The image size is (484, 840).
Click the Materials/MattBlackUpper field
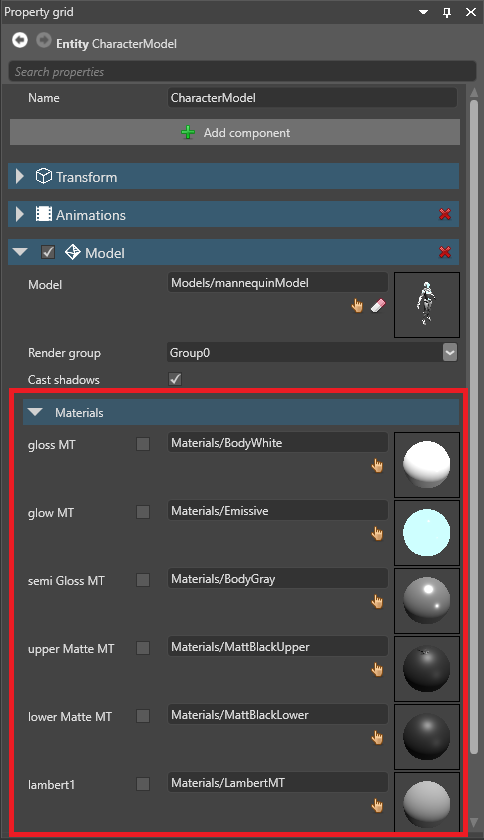[278, 647]
